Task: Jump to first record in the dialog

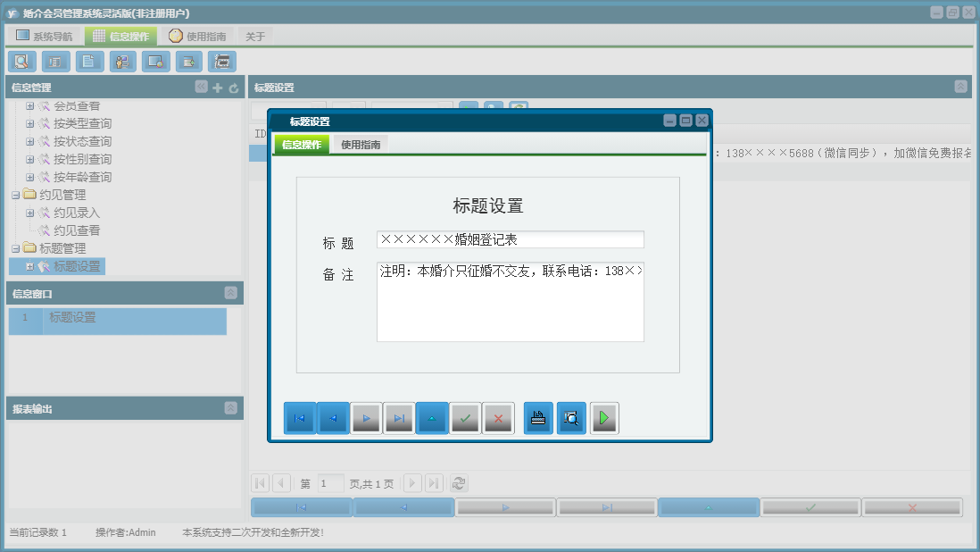Action: (299, 417)
